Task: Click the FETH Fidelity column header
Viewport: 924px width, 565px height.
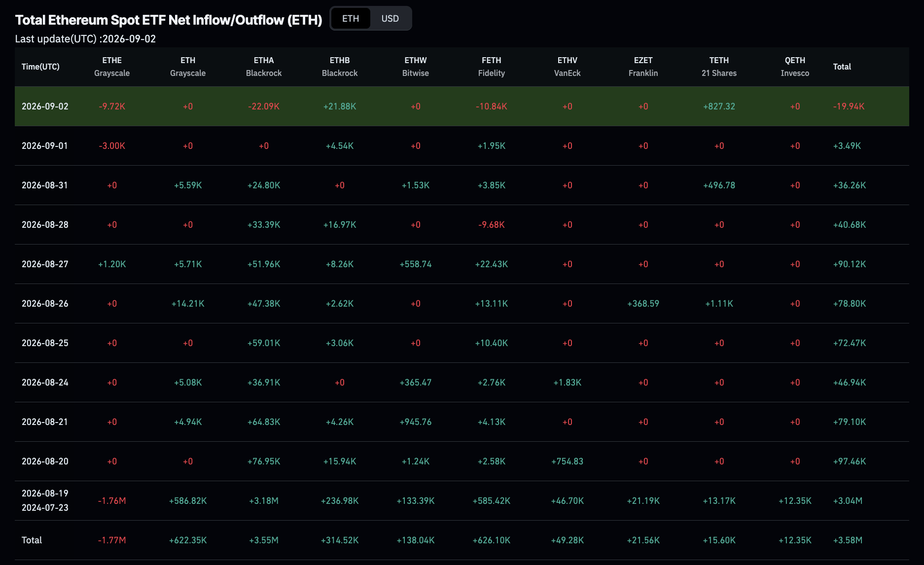Action: coord(492,67)
